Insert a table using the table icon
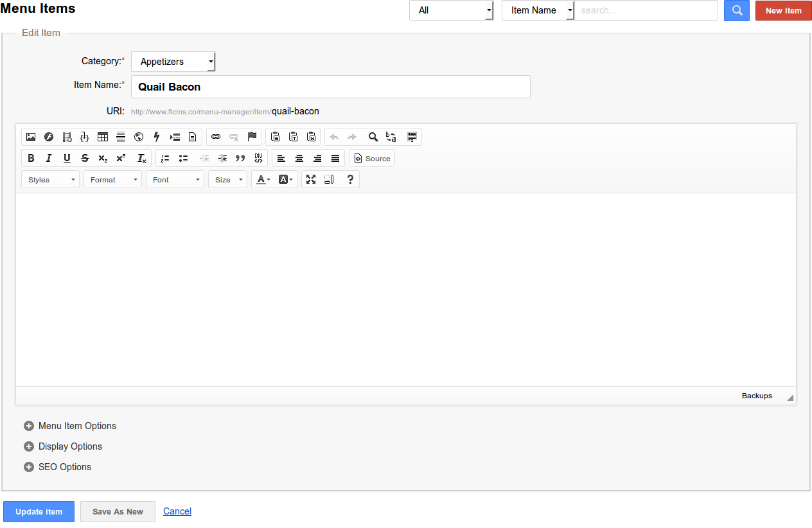This screenshot has height=528, width=812. (x=103, y=137)
